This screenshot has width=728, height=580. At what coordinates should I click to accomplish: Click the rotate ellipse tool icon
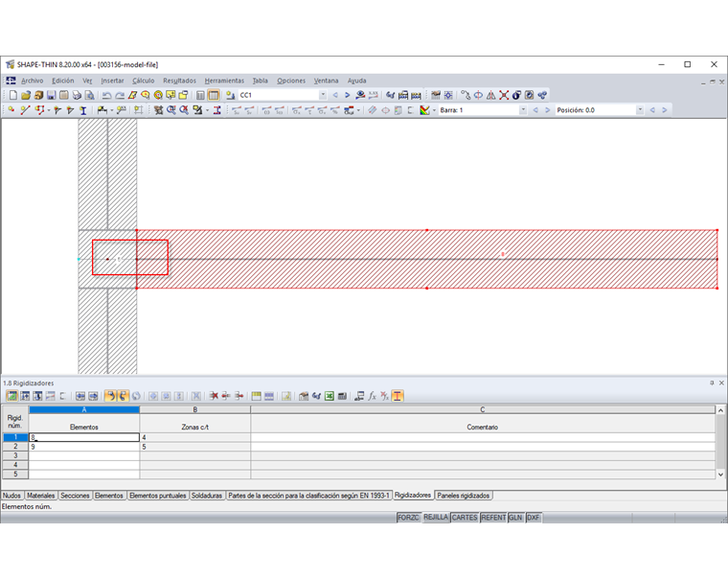click(478, 95)
